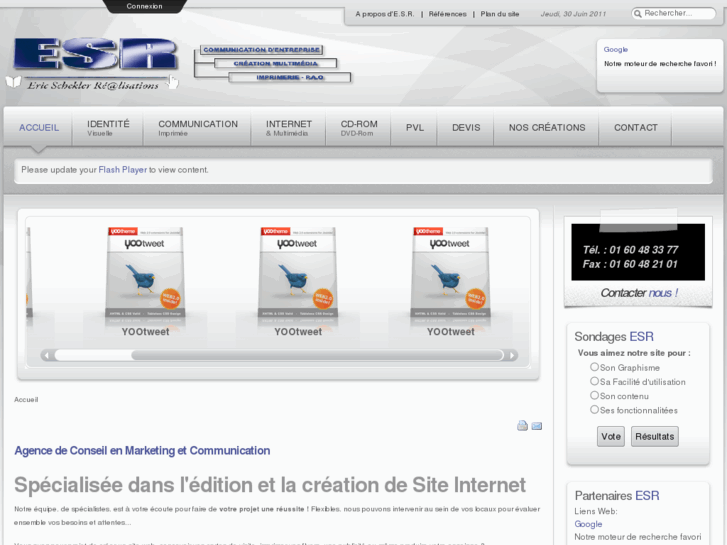
Task: Click the Communication d'entreprise banner label
Action: [261, 50]
